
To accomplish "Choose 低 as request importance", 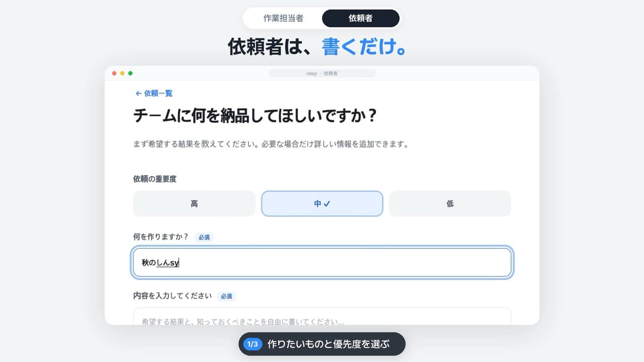I will [x=450, y=204].
